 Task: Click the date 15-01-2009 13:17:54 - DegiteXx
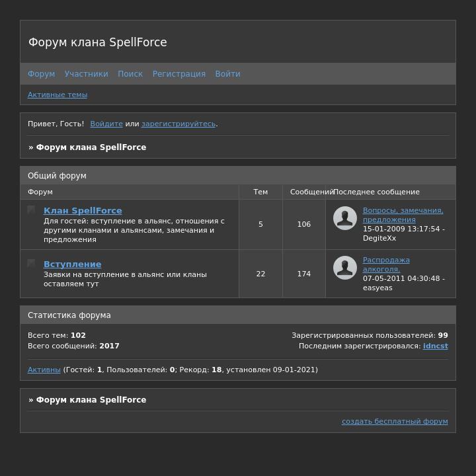pos(404,233)
